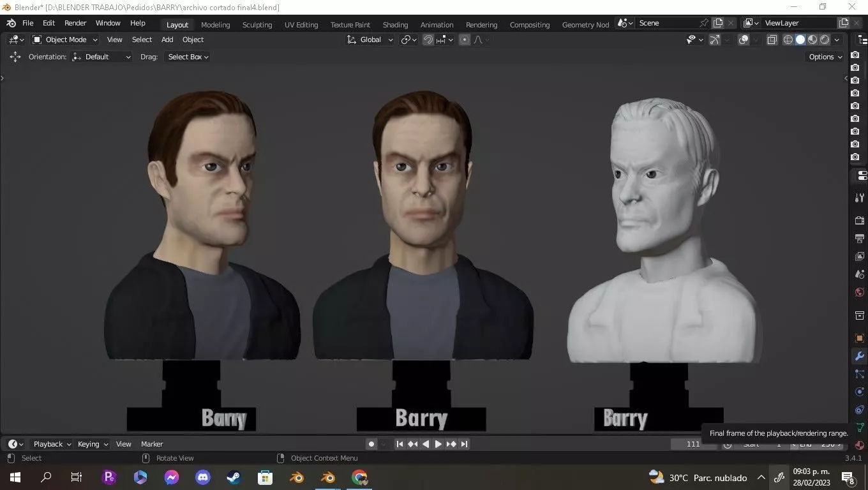
Task: Pin the Scene to workspace
Action: point(704,23)
